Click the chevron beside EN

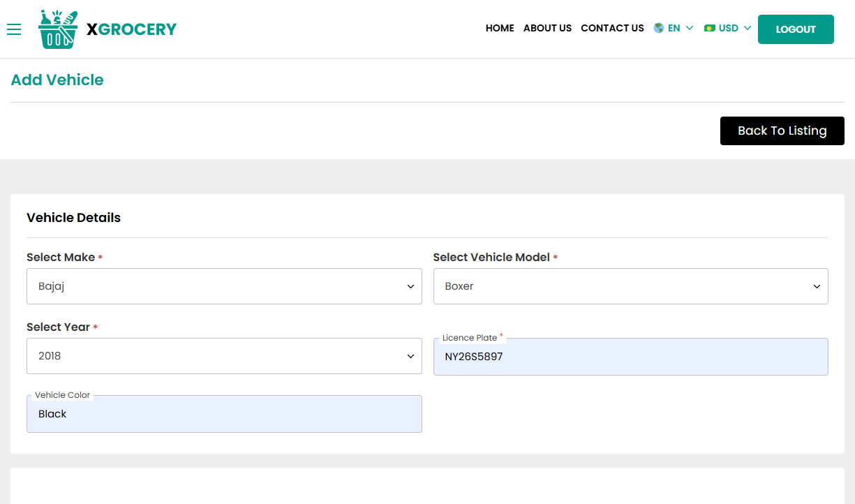pyautogui.click(x=690, y=29)
